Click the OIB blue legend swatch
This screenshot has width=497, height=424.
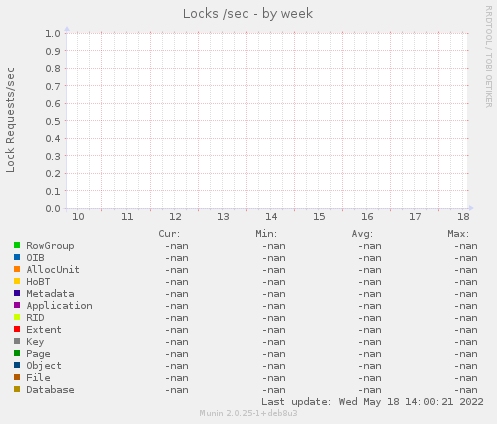(17, 257)
